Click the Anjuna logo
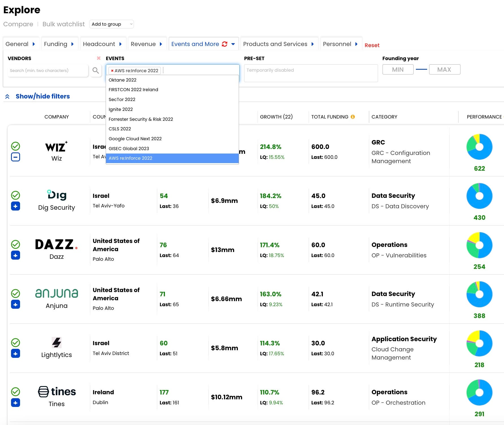Viewport: 504px width, 425px height. (57, 293)
